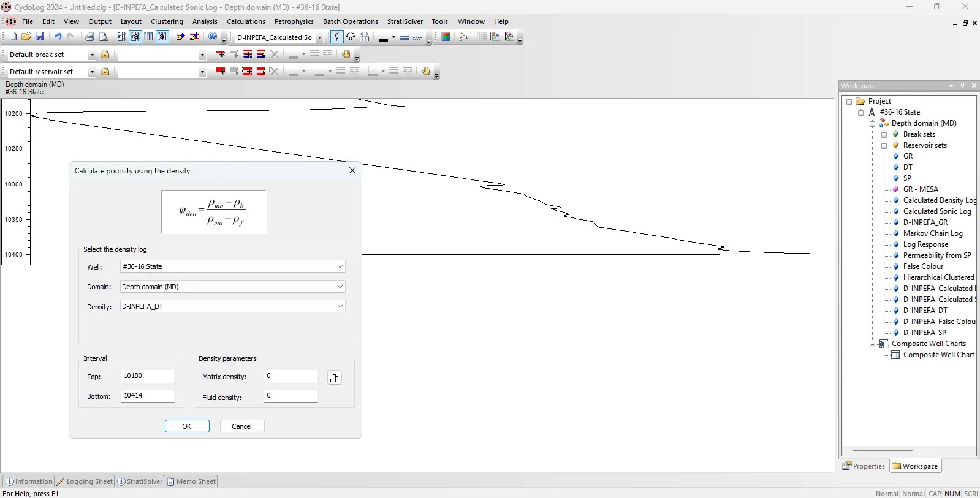The image size is (980, 498).
Task: Select Permeability from SP in the tree
Action: 937,255
